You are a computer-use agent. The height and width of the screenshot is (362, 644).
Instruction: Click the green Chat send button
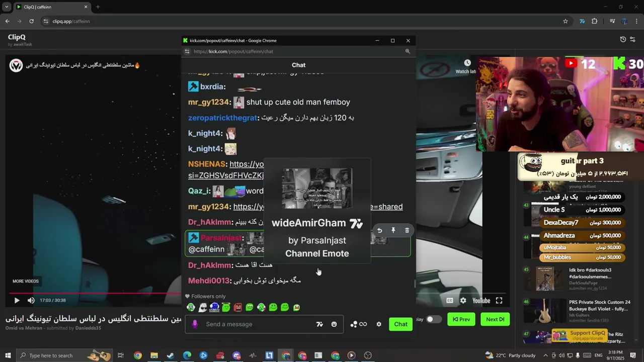click(400, 324)
